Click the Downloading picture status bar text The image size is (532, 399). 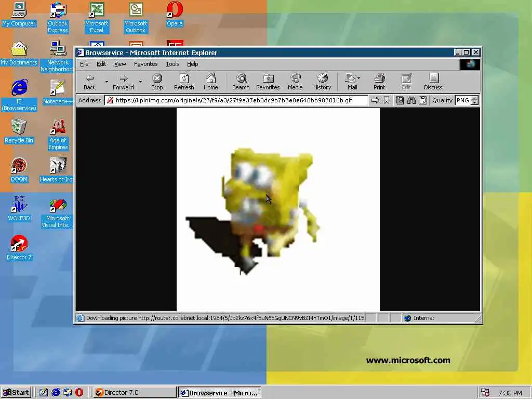(224, 318)
